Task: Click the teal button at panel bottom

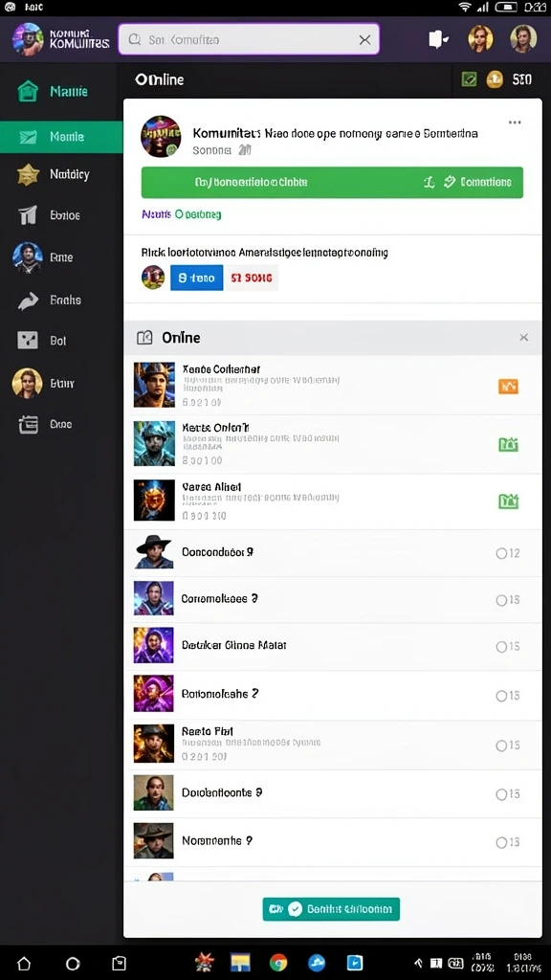Action: tap(331, 909)
